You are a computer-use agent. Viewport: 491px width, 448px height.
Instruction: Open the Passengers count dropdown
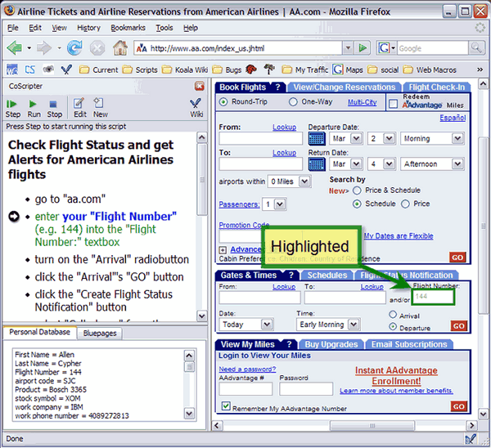[x=274, y=204]
